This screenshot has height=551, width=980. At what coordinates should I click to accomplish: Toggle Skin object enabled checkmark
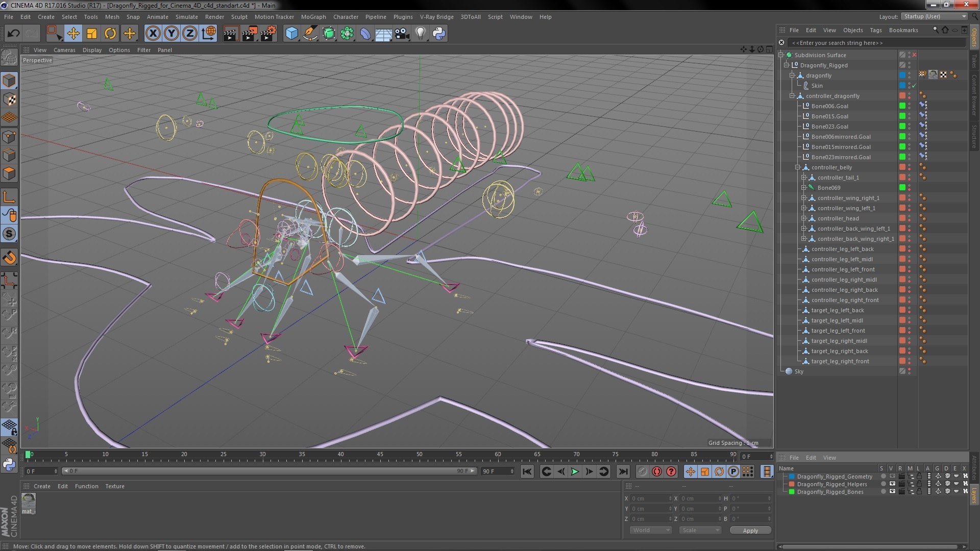(x=914, y=86)
